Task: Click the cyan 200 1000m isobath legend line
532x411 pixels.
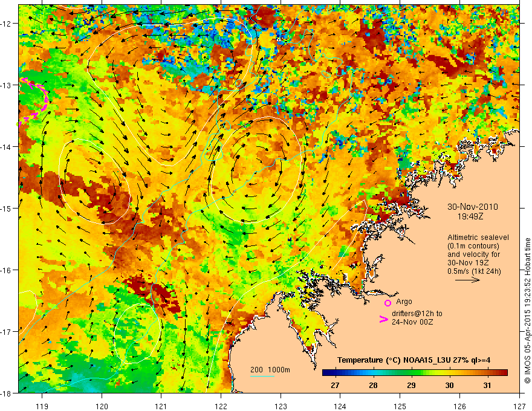Action: [262, 376]
